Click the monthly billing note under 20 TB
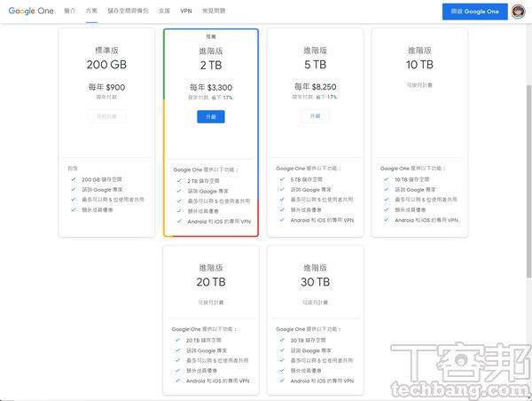The width and height of the screenshot is (532, 401). pyautogui.click(x=211, y=303)
